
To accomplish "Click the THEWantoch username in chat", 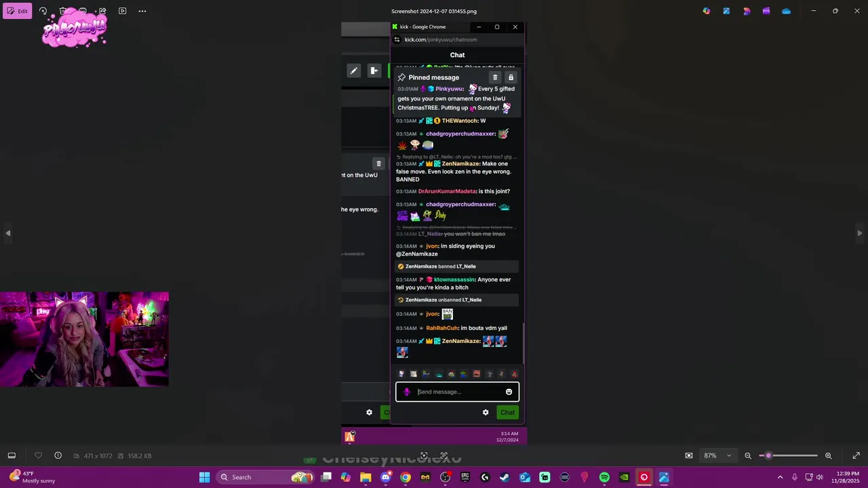I will point(460,121).
